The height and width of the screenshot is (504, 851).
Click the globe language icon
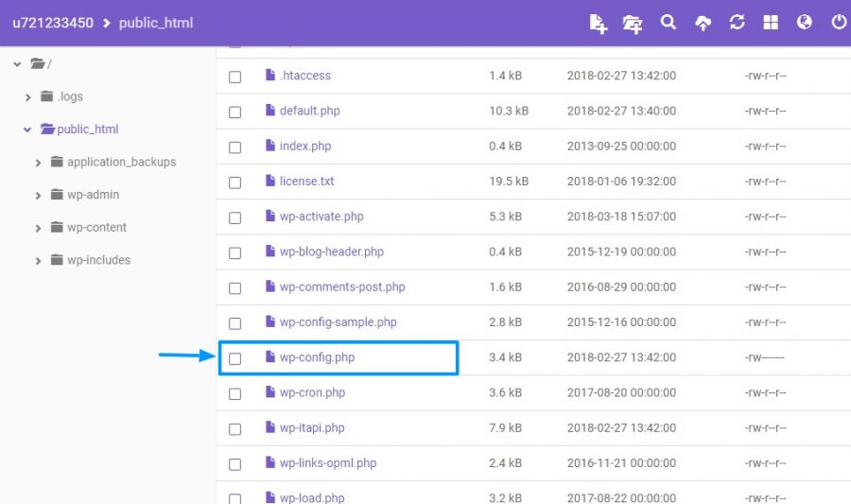pos(805,22)
